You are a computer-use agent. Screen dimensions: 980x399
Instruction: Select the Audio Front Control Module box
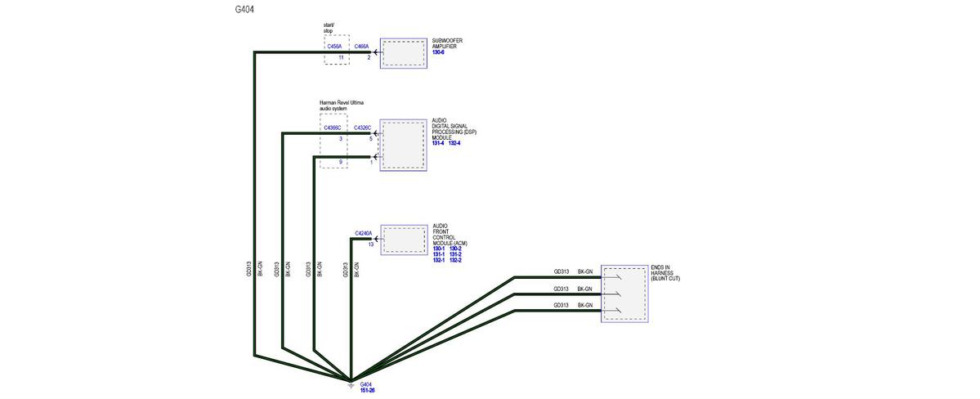pos(404,240)
